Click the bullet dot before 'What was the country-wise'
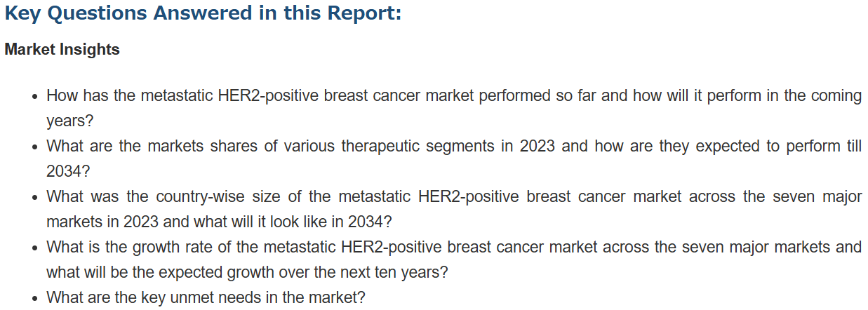 click(35, 198)
